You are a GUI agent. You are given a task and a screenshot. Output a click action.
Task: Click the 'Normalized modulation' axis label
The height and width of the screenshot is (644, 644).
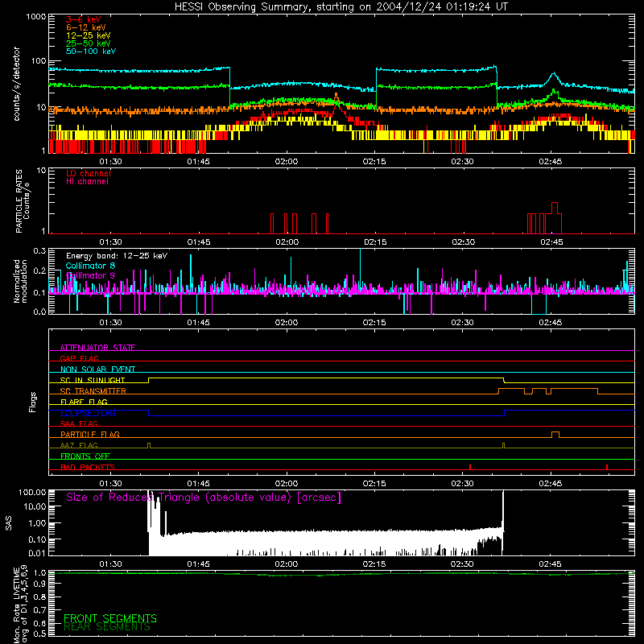[x=21, y=281]
